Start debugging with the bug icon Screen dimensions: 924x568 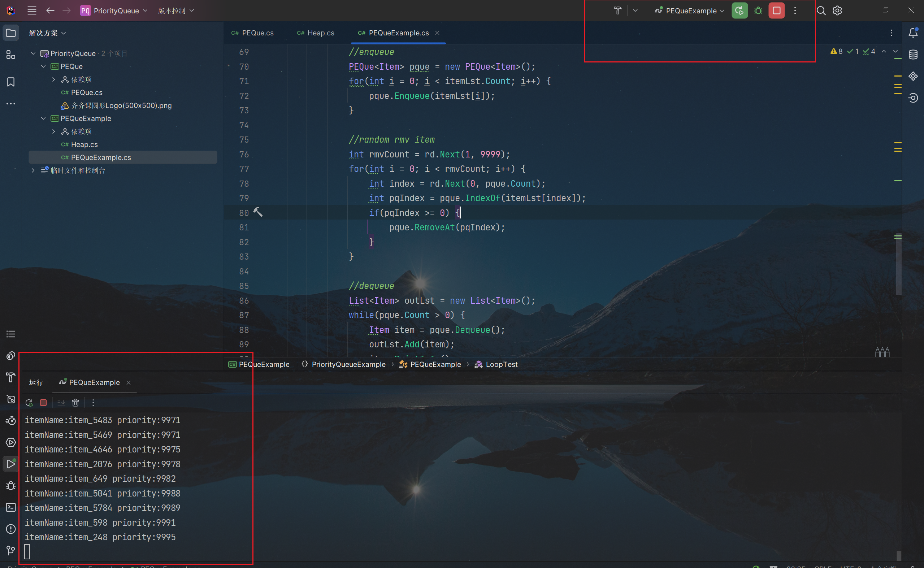(758, 10)
